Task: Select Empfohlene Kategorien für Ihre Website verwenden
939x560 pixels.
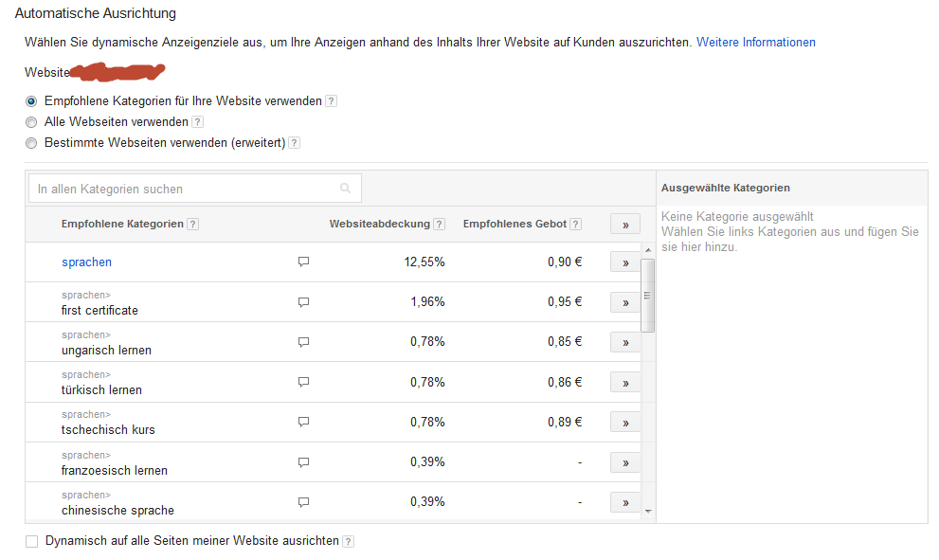Action: pos(31,101)
